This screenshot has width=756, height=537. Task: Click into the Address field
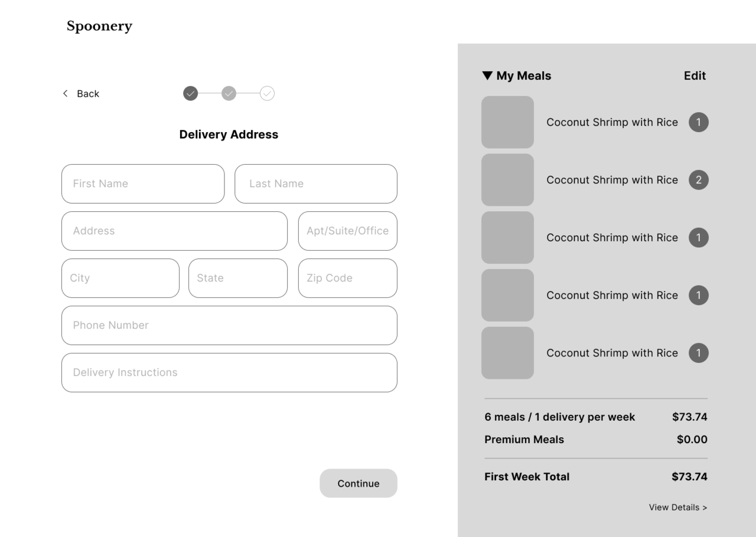[174, 231]
